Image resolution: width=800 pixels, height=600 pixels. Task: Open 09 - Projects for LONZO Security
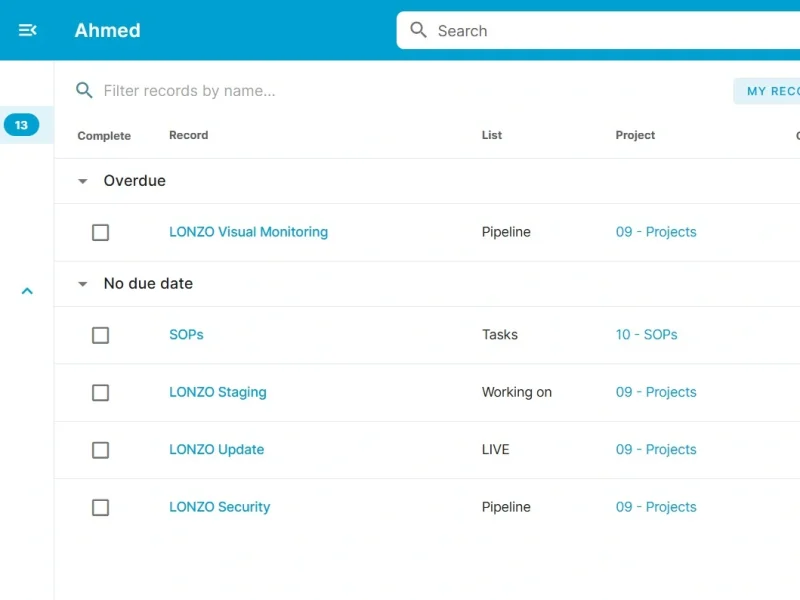point(656,507)
